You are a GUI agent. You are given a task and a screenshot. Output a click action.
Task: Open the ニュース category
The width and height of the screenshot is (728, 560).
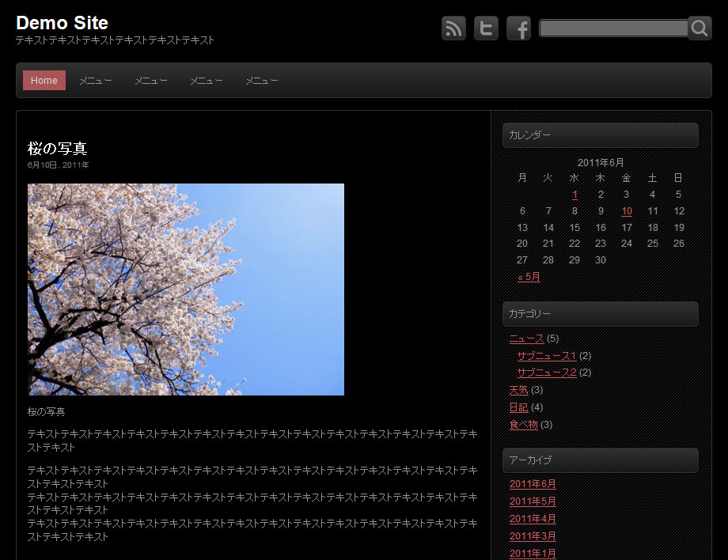[526, 339]
